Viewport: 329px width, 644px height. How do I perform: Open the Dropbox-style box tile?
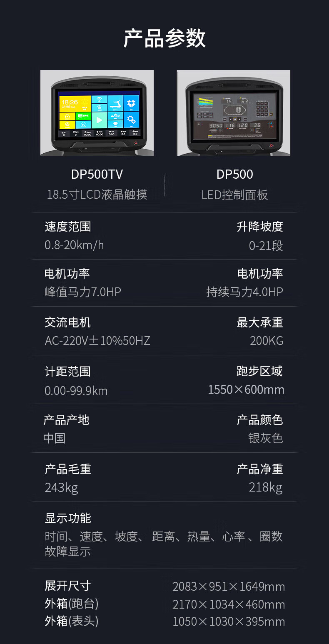(131, 103)
